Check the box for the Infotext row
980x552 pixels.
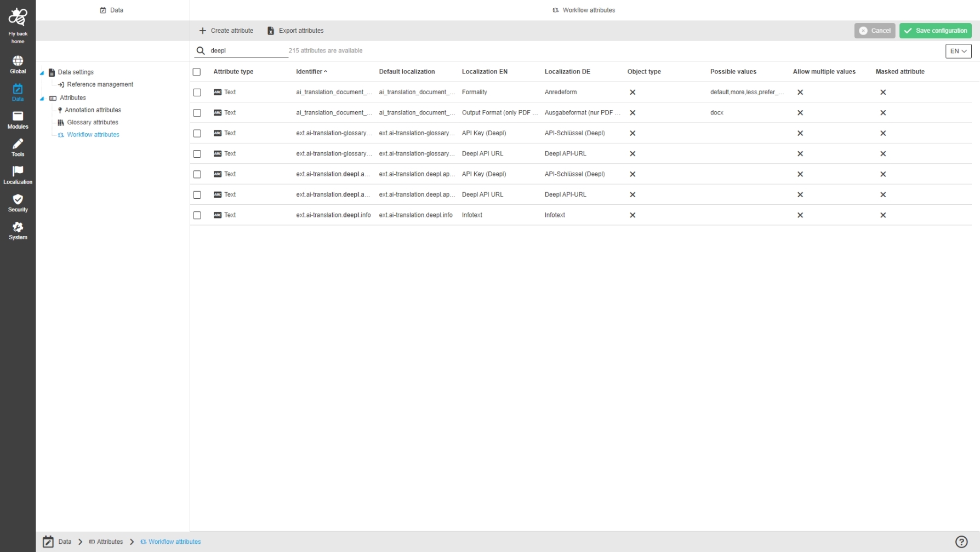point(197,215)
